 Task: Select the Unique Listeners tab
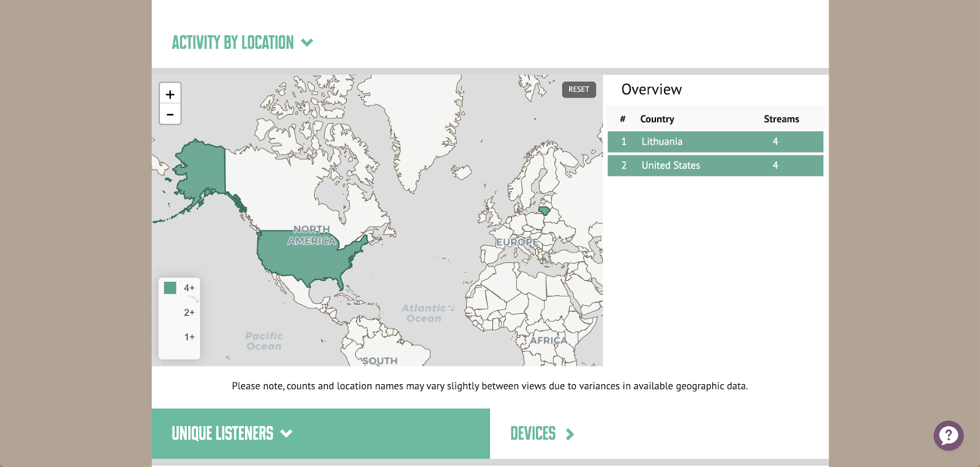(x=222, y=434)
